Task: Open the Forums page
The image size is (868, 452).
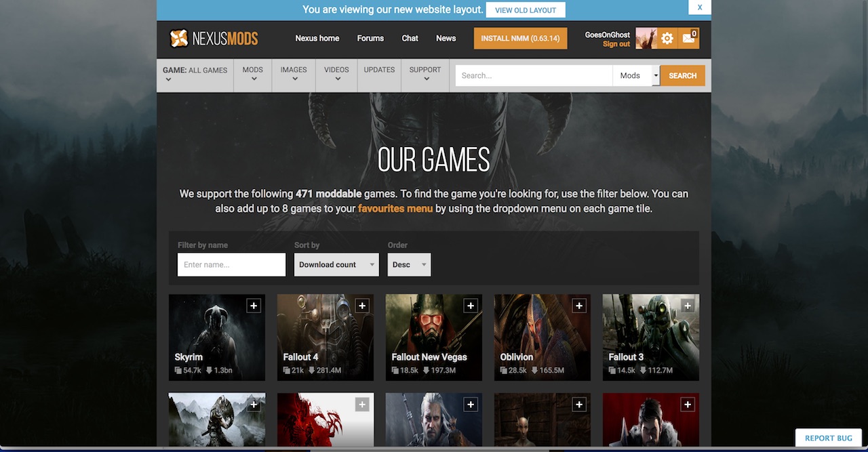Action: (370, 39)
